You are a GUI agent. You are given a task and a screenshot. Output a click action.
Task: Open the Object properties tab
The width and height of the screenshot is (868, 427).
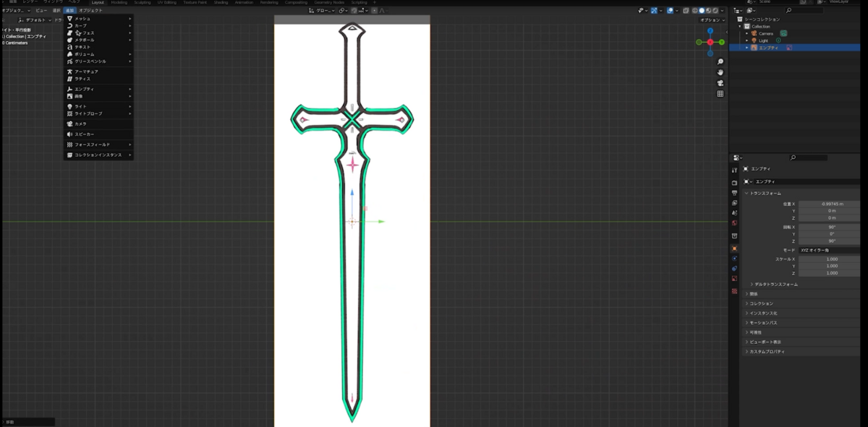[734, 248]
